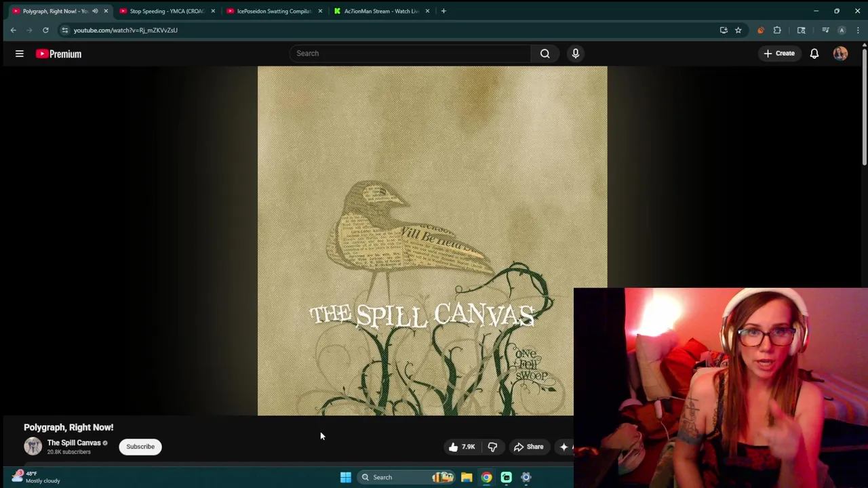Open The Spill Canvas channel name link
Image resolution: width=868 pixels, height=488 pixels.
(74, 443)
